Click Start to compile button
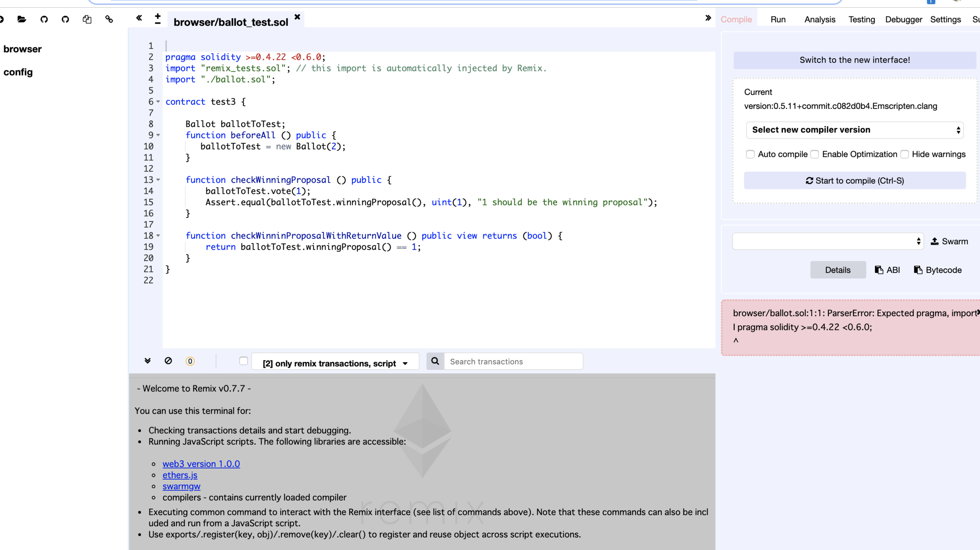The width and height of the screenshot is (980, 550). pos(854,180)
